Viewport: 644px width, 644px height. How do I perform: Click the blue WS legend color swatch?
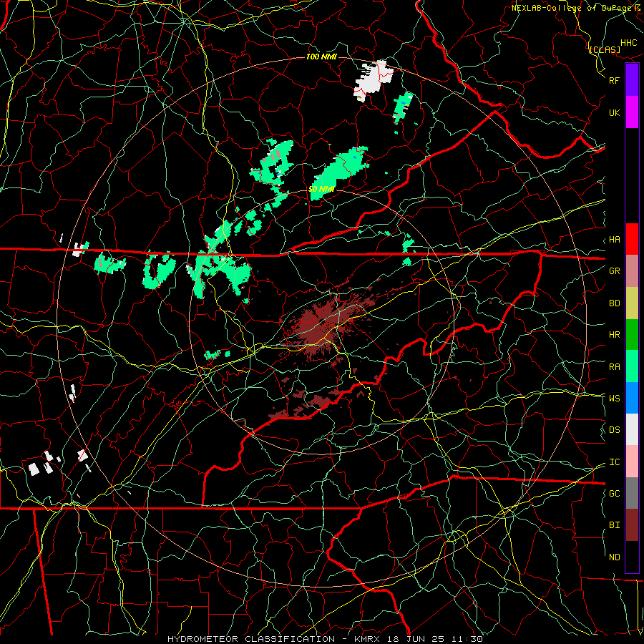632,398
